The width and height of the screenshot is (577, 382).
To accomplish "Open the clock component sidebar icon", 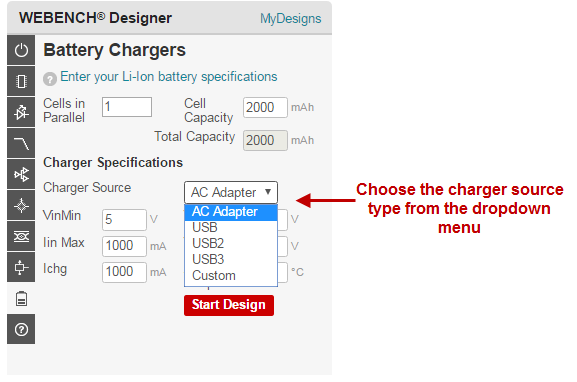I will pos(21,267).
